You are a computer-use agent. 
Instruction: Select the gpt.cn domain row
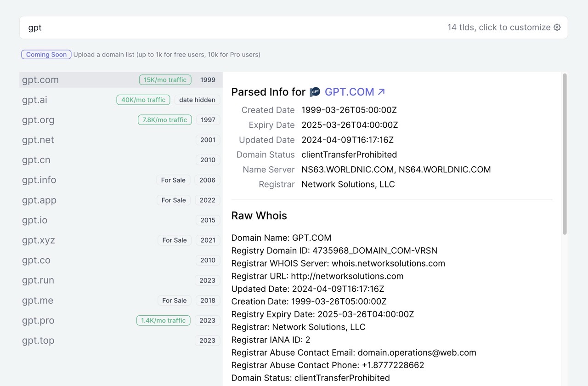tap(121, 160)
